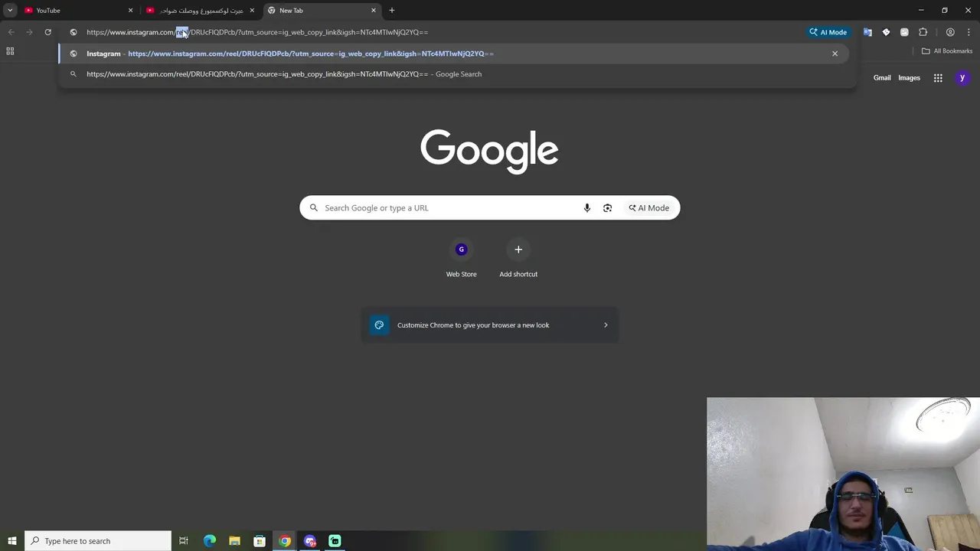Image resolution: width=980 pixels, height=551 pixels.
Task: Click the webcam overlay video
Action: click(843, 474)
